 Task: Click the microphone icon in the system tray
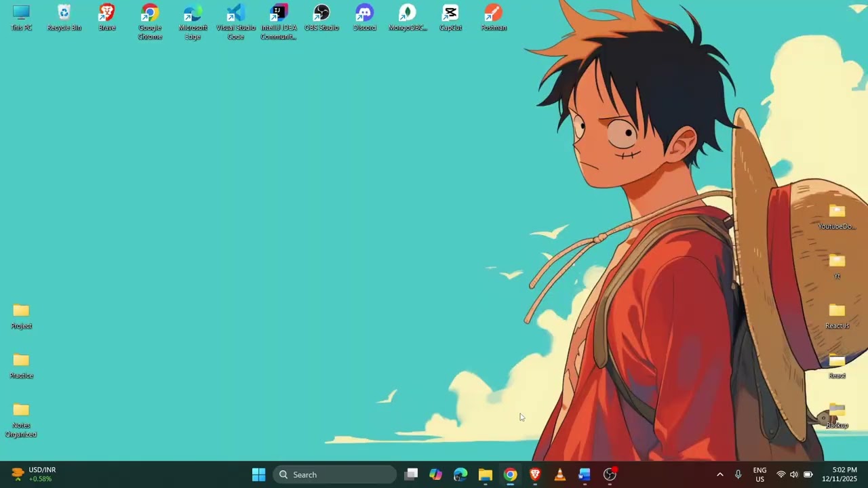point(738,474)
